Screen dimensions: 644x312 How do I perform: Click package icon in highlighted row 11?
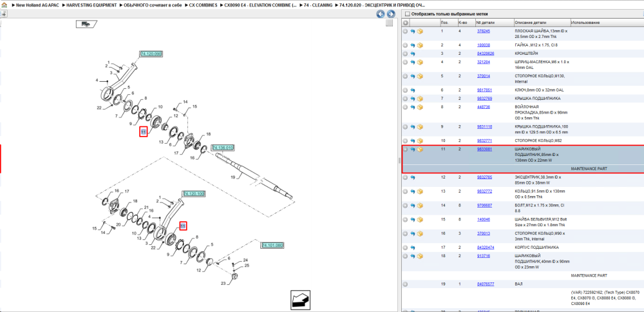pyautogui.click(x=420, y=150)
